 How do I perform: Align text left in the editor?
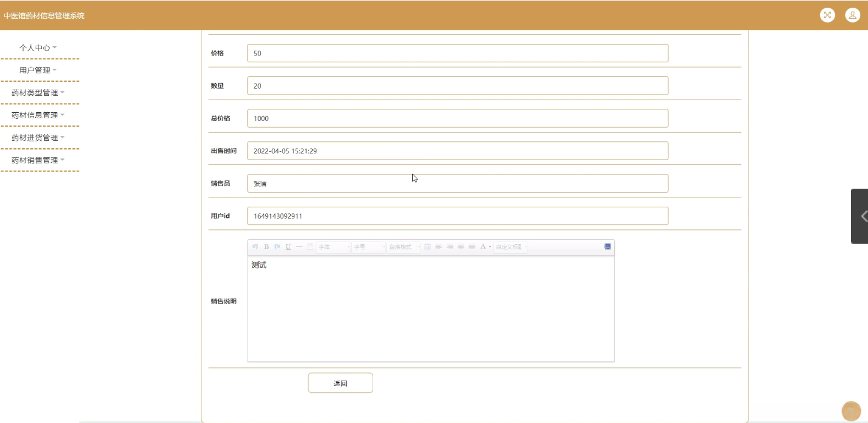[x=439, y=247]
